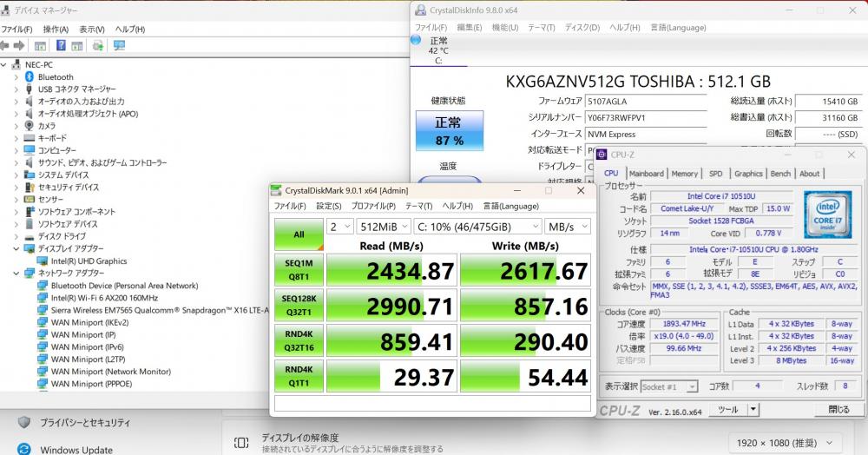Open the 512MiB test size dropdown
This screenshot has height=455, width=868.
pos(383,227)
